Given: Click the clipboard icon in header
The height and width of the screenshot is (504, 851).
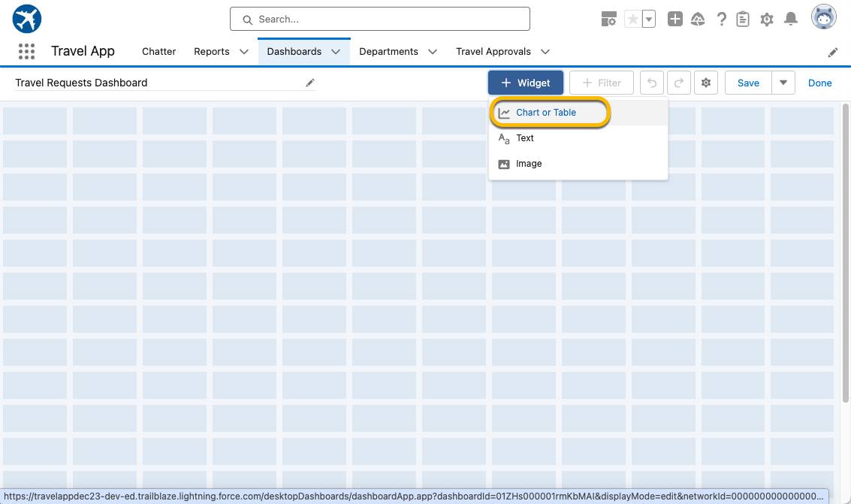Looking at the screenshot, I should click(x=742, y=20).
